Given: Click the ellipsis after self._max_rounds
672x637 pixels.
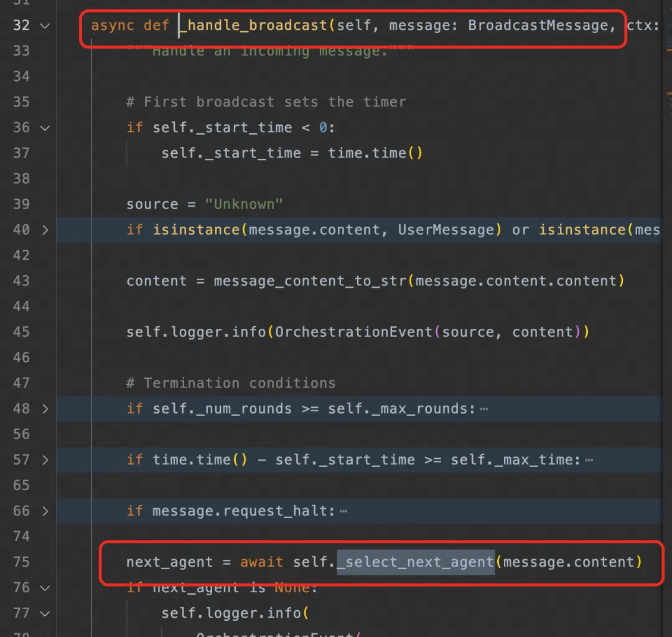Looking at the screenshot, I should [484, 409].
